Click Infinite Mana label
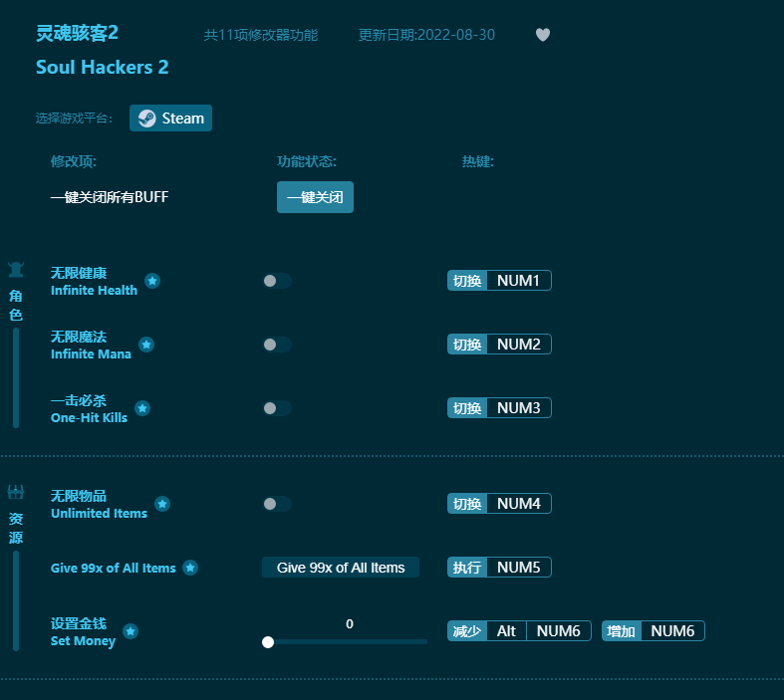Screen dimensions: 784x700 pyautogui.click(x=91, y=353)
